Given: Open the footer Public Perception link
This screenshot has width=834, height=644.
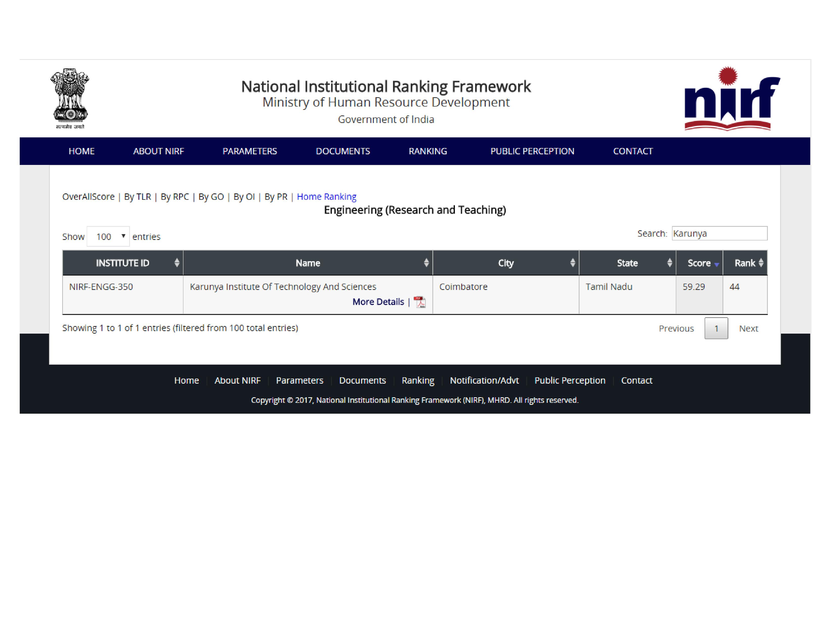Looking at the screenshot, I should [570, 380].
